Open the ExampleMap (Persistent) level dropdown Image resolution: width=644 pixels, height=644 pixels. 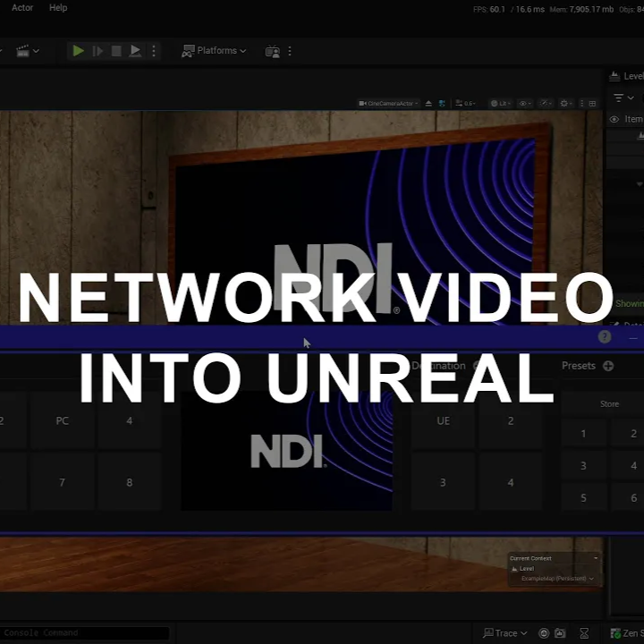557,579
